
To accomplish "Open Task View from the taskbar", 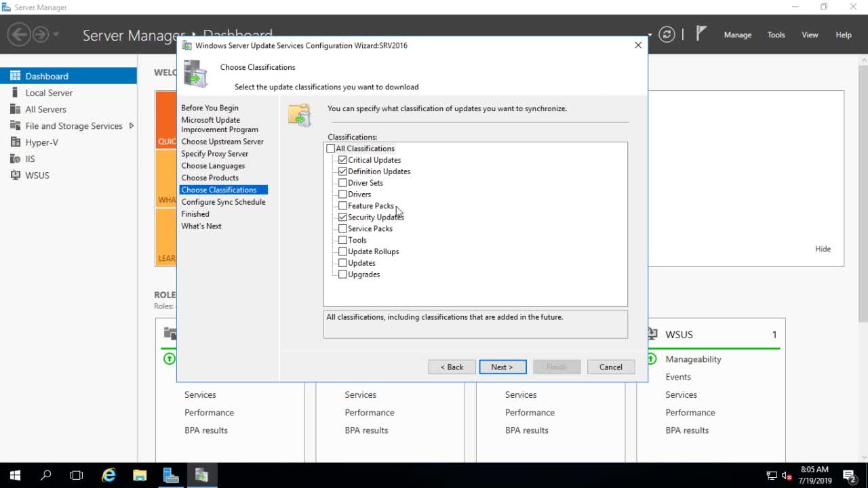I will pos(77,475).
